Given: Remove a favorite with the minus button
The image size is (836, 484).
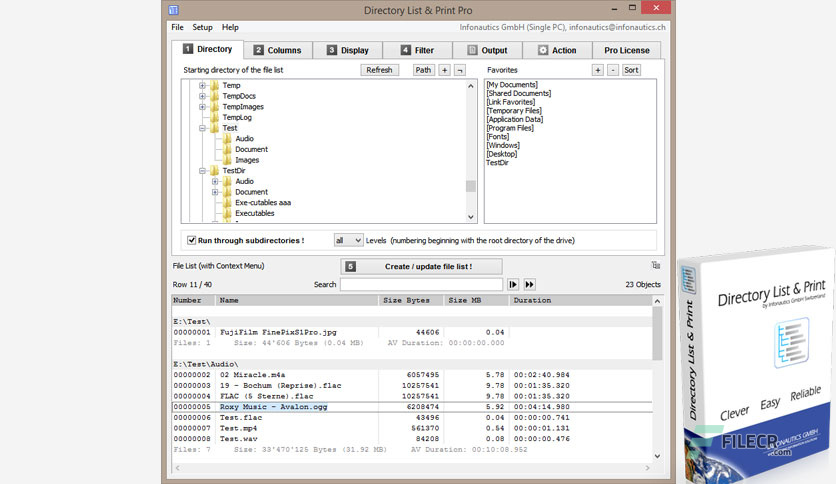Looking at the screenshot, I should tap(613, 70).
